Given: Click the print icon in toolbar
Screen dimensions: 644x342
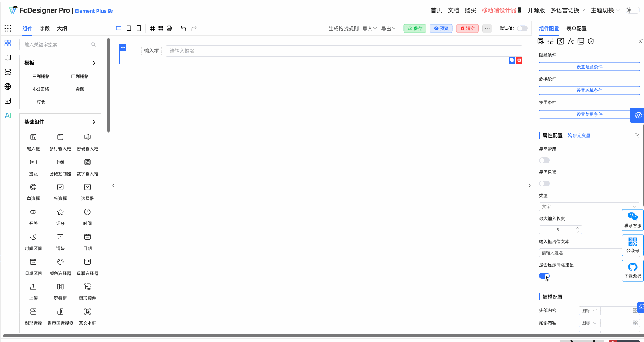Looking at the screenshot, I should pos(169,28).
